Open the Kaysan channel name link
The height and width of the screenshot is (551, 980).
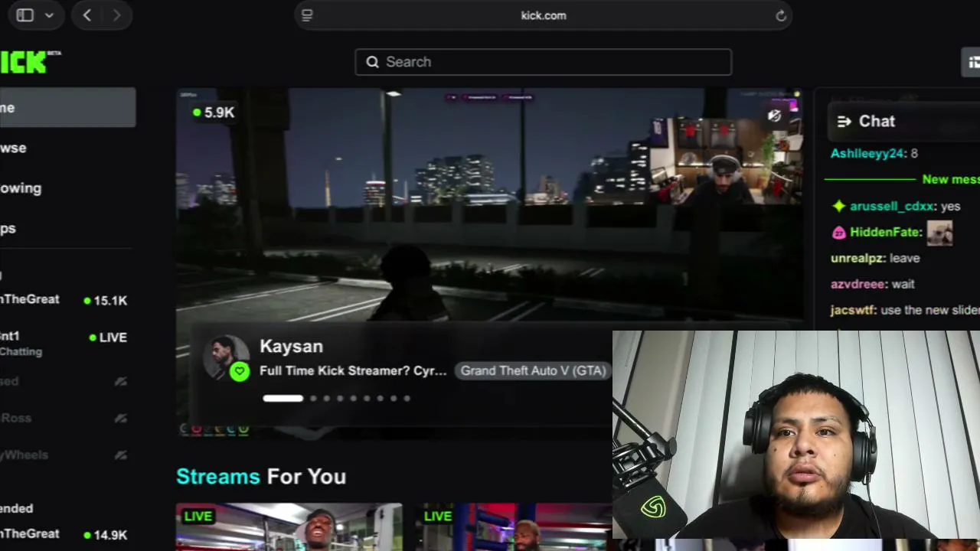tap(291, 346)
